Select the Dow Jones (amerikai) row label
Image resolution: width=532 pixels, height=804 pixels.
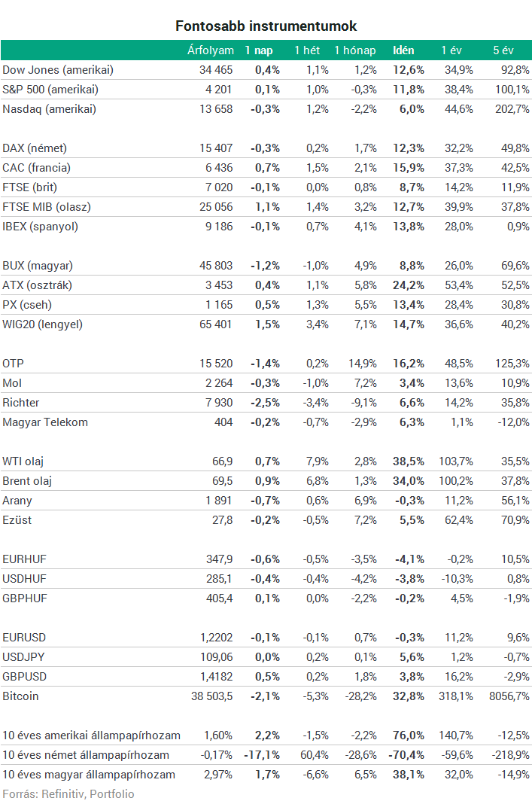point(58,70)
